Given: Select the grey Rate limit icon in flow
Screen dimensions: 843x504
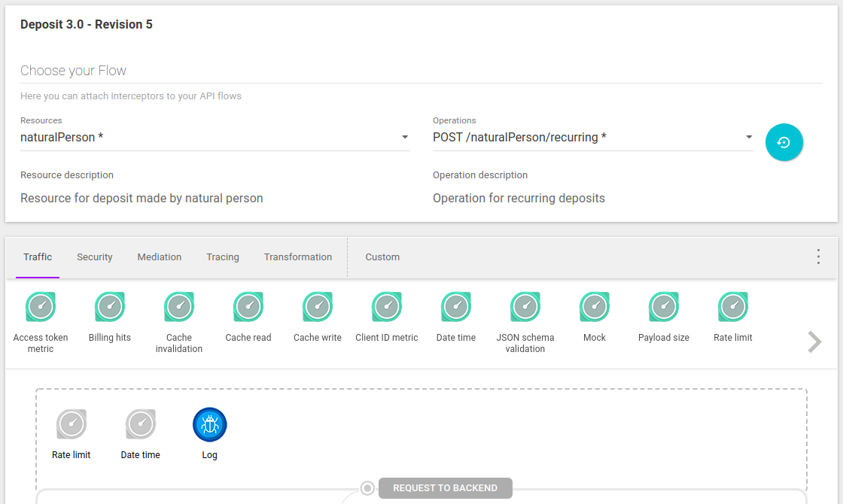Looking at the screenshot, I should click(72, 424).
